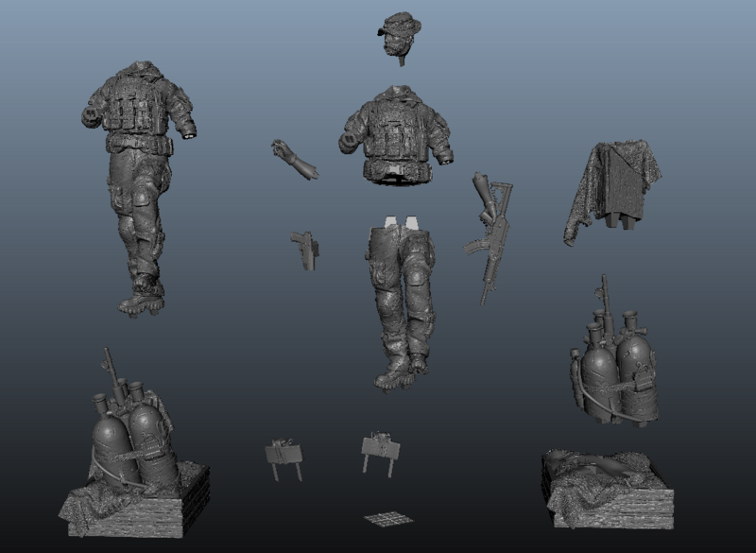Select the standalone gas tanks bundle
Viewport: 756px width, 553px height.
point(614,352)
